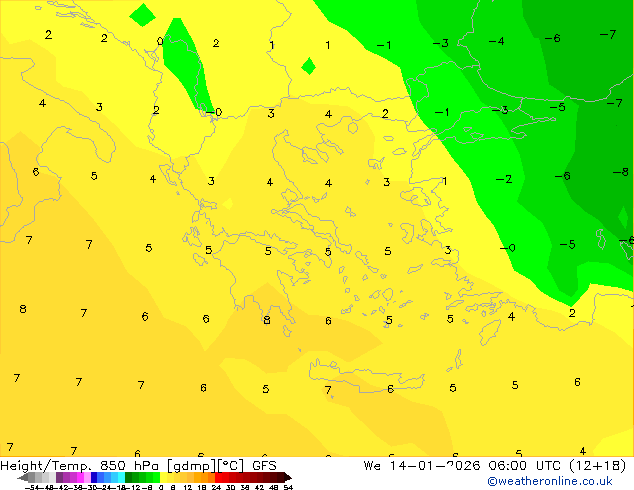Screen dimensions: 634x490
Task: Click the '54' label on the color scale
Action: tap(288, 487)
